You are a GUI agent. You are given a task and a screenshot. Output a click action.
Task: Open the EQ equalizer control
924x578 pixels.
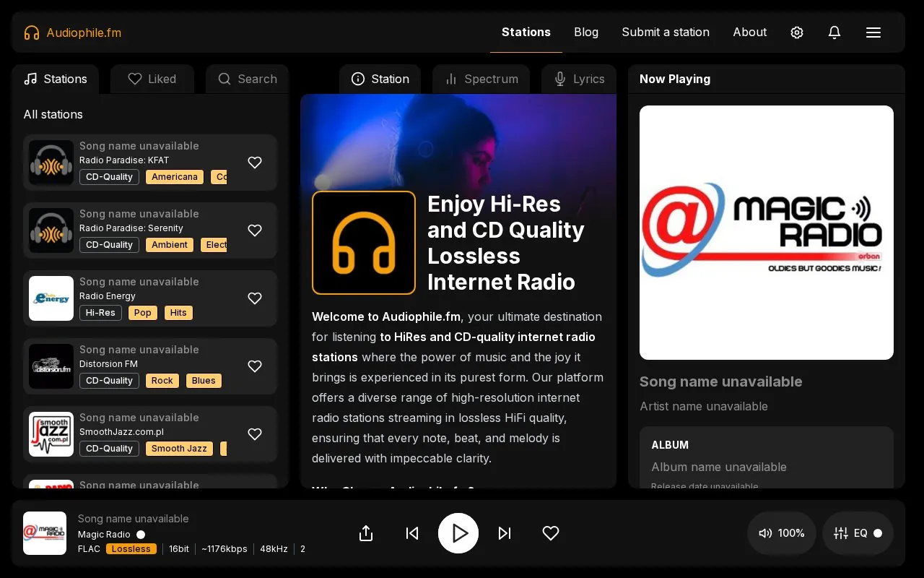tap(858, 533)
